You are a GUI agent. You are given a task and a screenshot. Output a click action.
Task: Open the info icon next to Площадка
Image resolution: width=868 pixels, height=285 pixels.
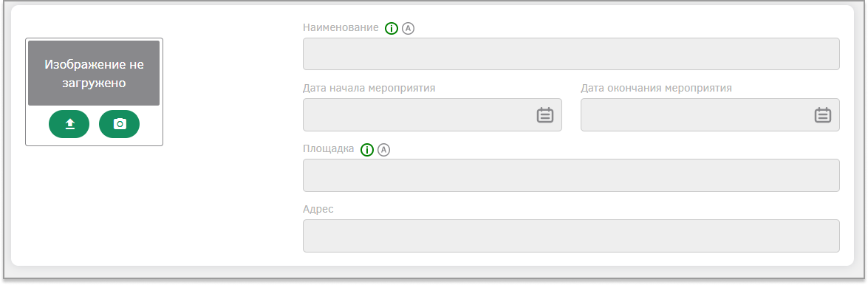pos(367,150)
